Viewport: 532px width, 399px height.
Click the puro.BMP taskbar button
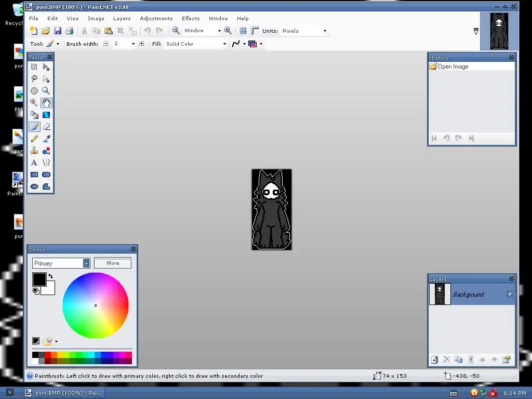pos(64,393)
